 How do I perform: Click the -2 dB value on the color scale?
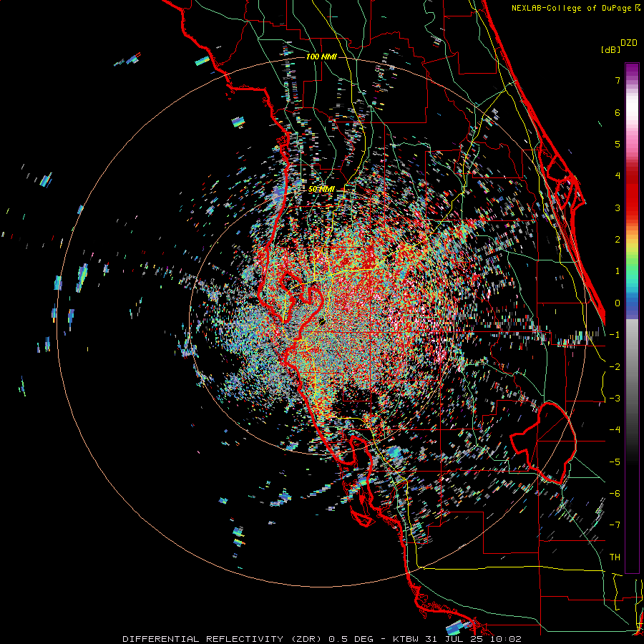point(615,367)
